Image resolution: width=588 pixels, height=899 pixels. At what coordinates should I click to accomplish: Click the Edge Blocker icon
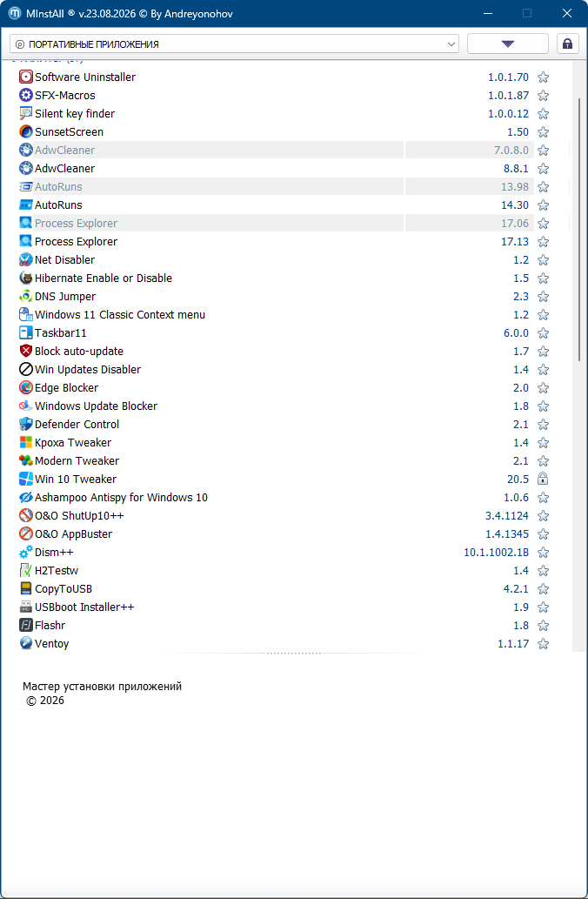pyautogui.click(x=26, y=387)
